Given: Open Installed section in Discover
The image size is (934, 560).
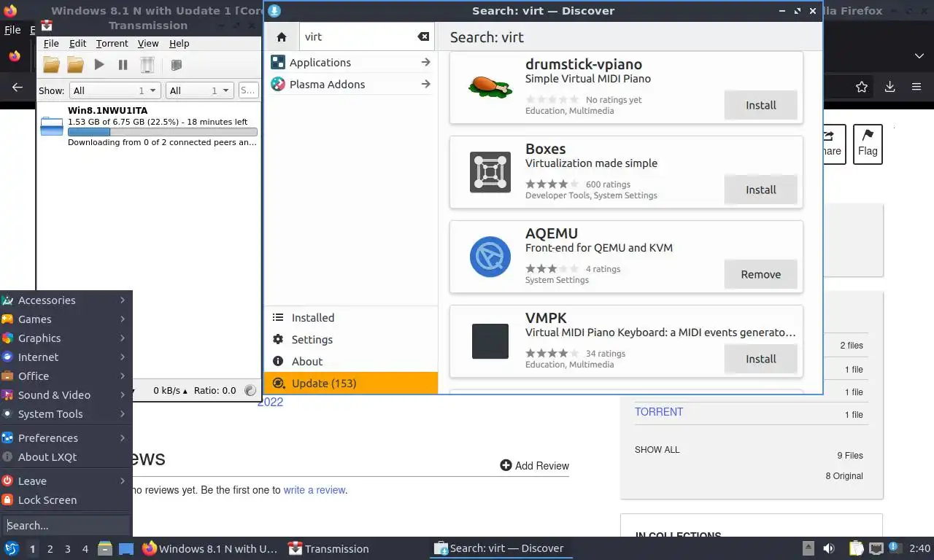Looking at the screenshot, I should pos(351,318).
